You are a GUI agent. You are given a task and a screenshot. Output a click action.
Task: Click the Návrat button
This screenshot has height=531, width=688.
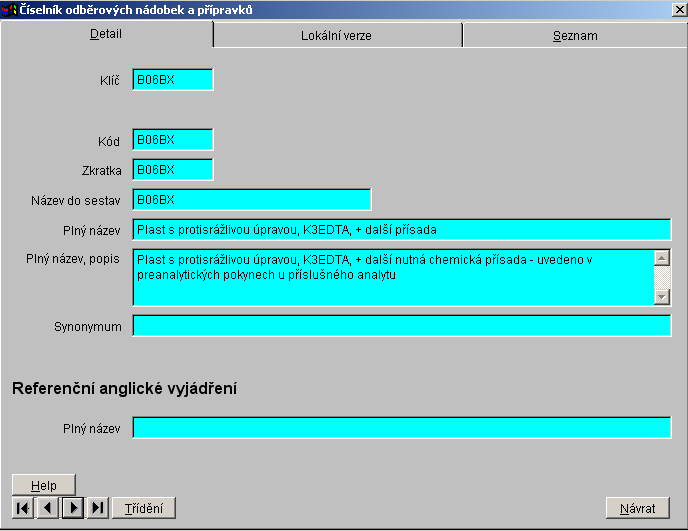coord(638,508)
